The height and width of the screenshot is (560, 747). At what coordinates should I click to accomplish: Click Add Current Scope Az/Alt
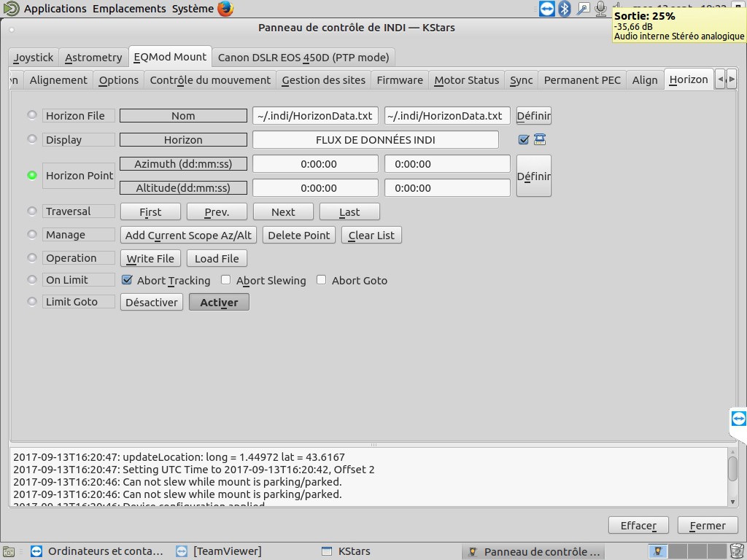pos(189,236)
